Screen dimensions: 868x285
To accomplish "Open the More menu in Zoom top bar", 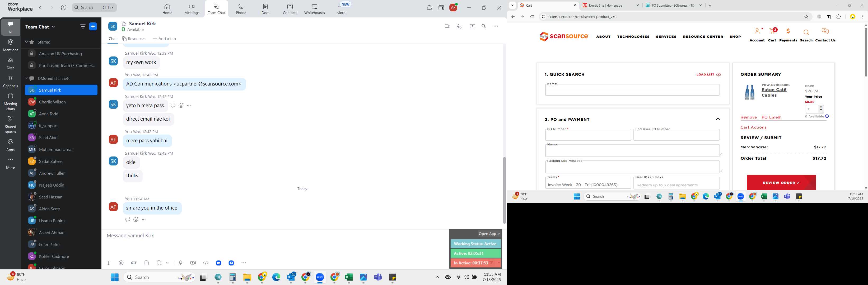I will coord(341,9).
